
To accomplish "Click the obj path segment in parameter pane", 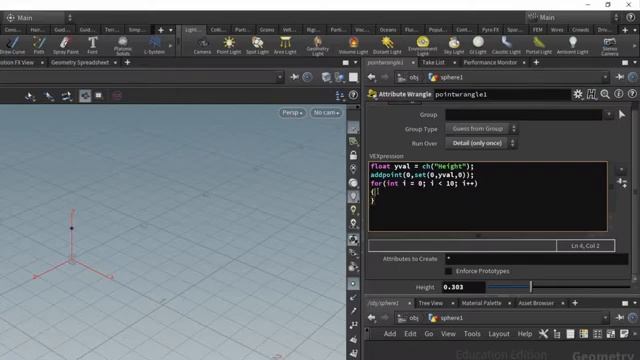I will [x=409, y=77].
